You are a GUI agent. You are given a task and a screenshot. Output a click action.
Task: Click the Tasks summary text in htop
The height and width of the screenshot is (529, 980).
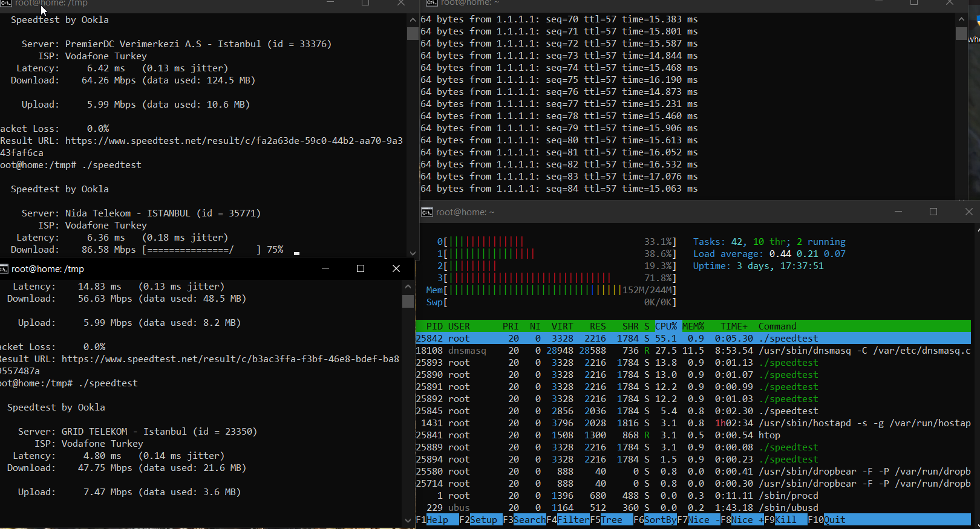[x=769, y=242]
